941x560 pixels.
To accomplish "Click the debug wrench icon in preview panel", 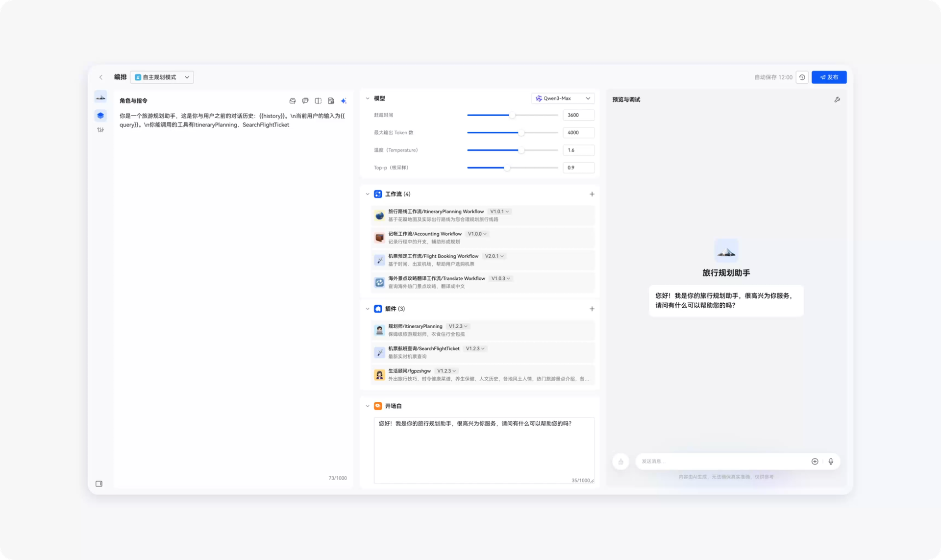I will pyautogui.click(x=837, y=99).
